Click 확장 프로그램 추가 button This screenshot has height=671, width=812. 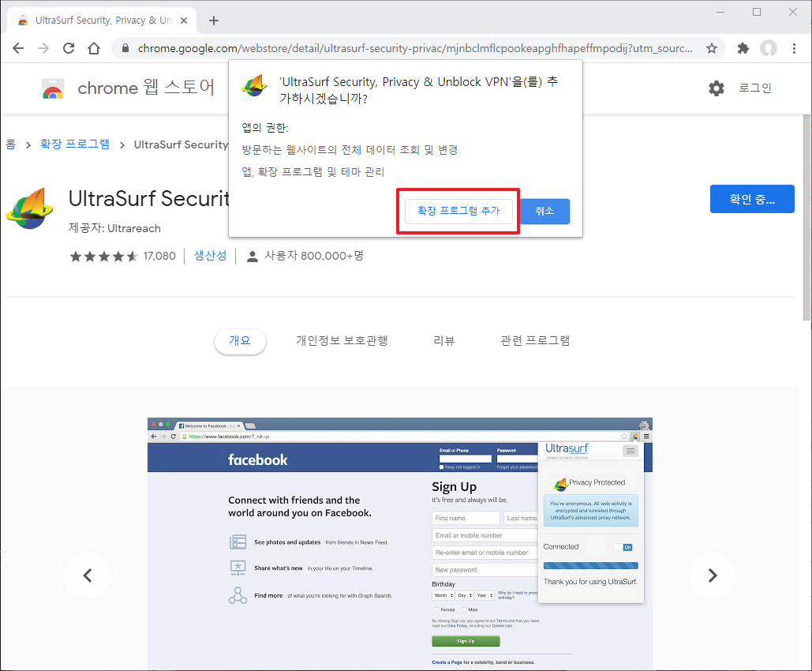click(x=458, y=212)
